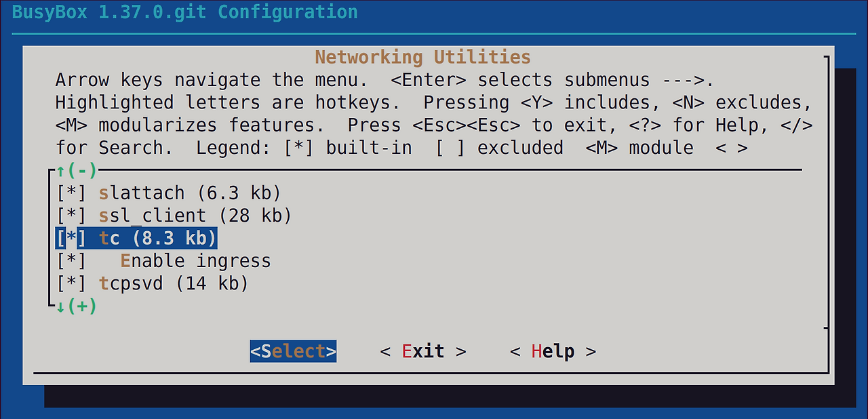
Task: Select the ssl_client (28 kb) entry
Action: [x=195, y=216]
